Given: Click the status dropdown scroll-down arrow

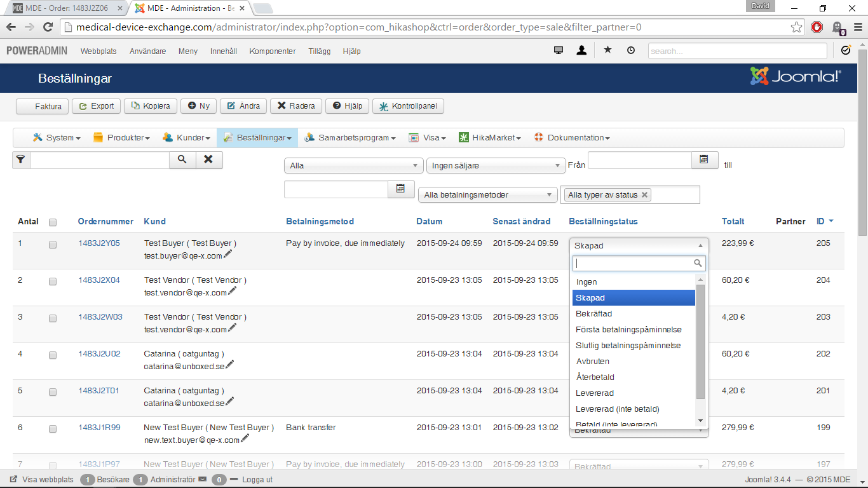Looking at the screenshot, I should coord(701,421).
